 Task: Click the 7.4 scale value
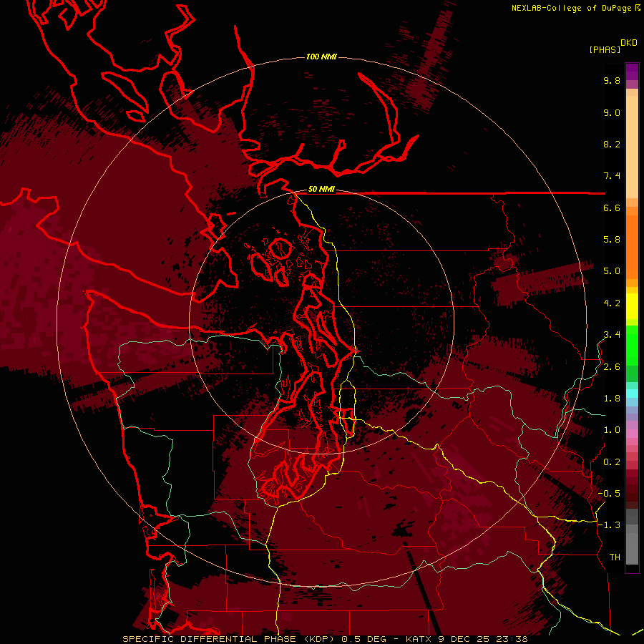[612, 176]
